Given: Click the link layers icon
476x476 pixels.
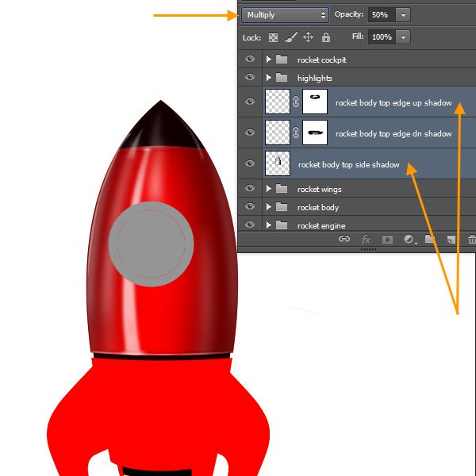Looking at the screenshot, I should [x=344, y=239].
